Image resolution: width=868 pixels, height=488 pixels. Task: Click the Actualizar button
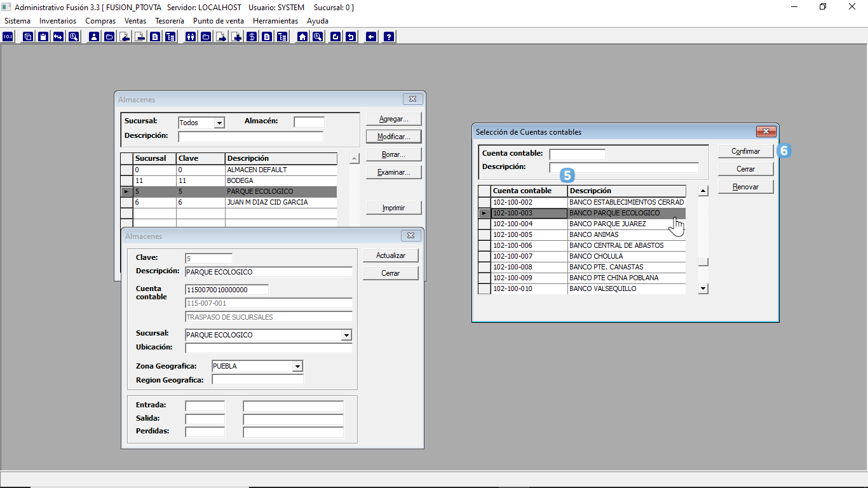(x=391, y=255)
